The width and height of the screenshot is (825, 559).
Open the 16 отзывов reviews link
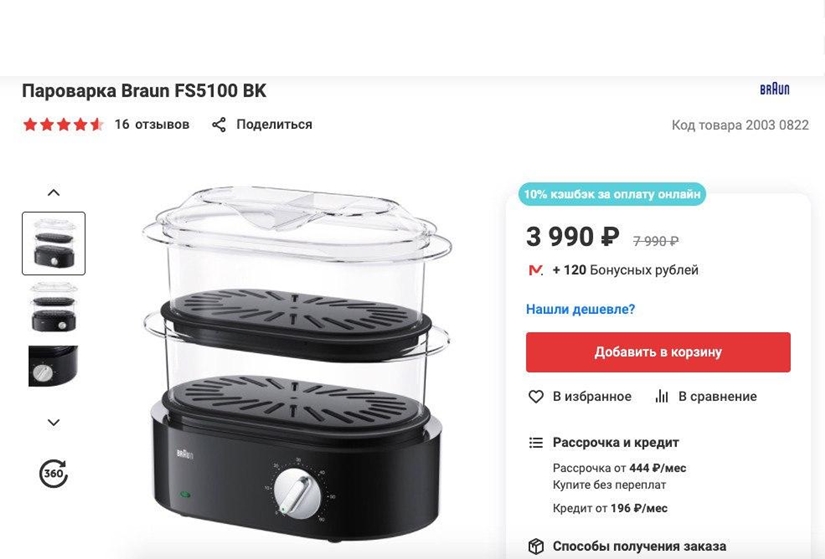tap(151, 125)
